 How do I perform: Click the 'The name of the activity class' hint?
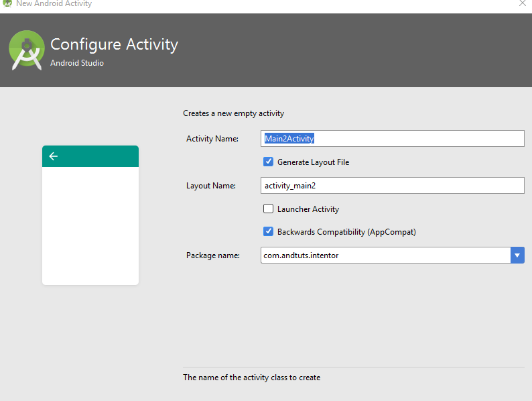tap(252, 378)
